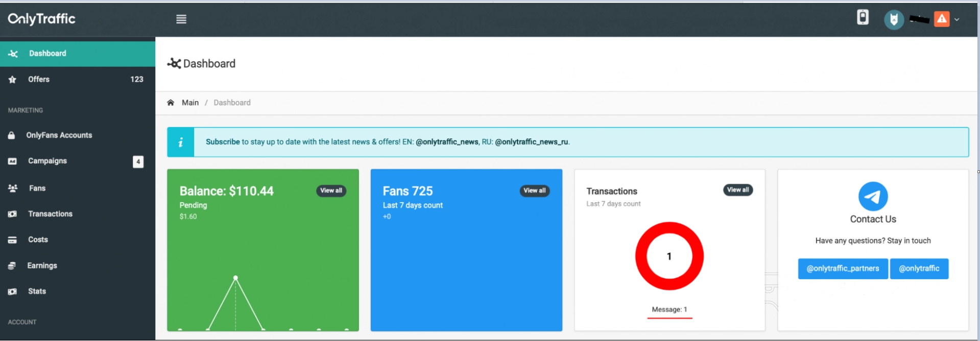Click the Message: 1 chart legend
Screen dimensions: 980x341
pos(670,310)
